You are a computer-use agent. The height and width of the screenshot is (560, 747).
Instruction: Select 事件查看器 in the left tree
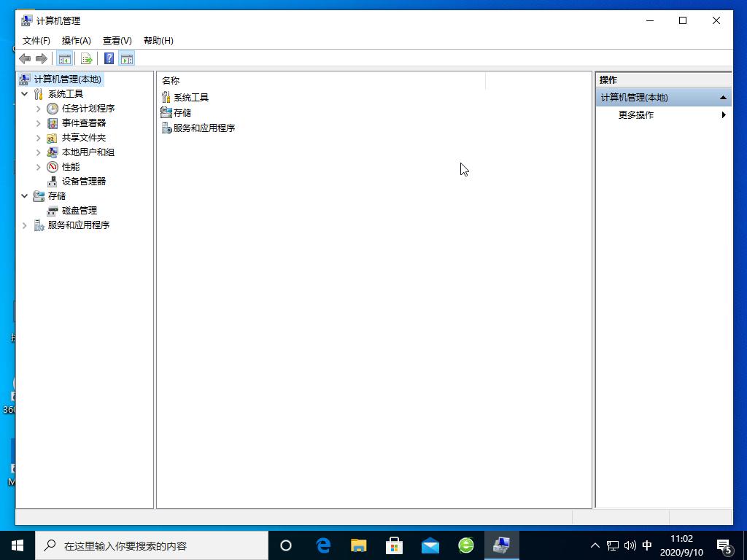pos(82,122)
